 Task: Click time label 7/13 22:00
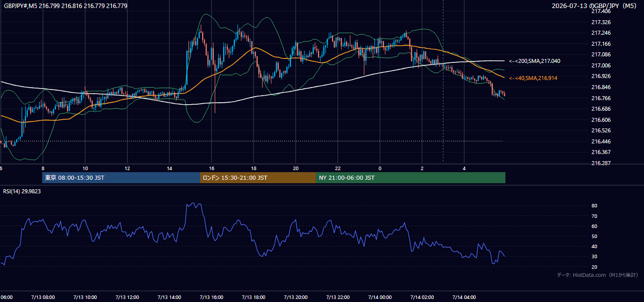[x=338, y=297]
